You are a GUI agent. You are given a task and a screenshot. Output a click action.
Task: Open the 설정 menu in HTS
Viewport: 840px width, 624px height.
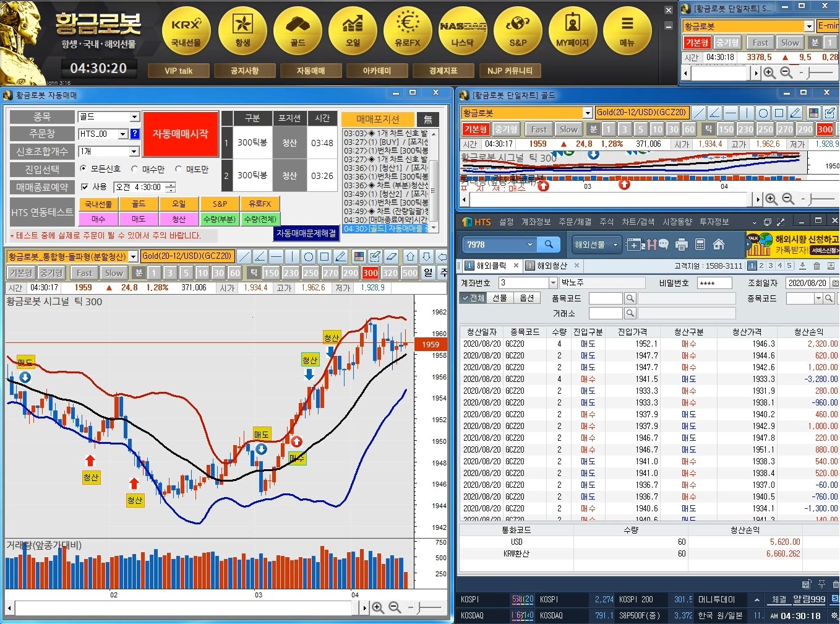click(507, 222)
